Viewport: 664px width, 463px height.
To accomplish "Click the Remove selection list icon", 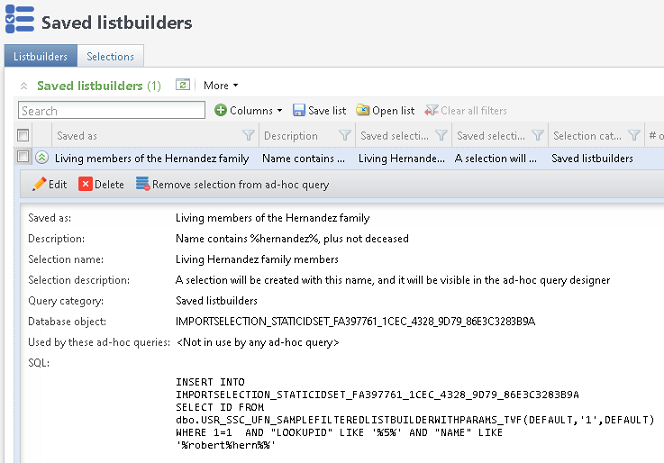I will coord(143,184).
